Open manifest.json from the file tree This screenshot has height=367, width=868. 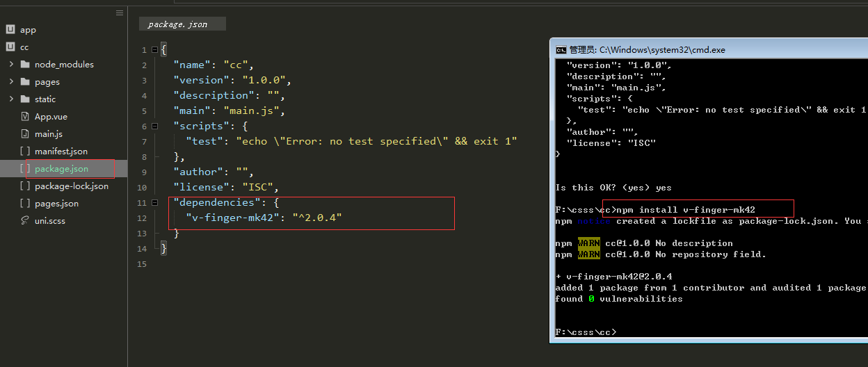pyautogui.click(x=61, y=152)
